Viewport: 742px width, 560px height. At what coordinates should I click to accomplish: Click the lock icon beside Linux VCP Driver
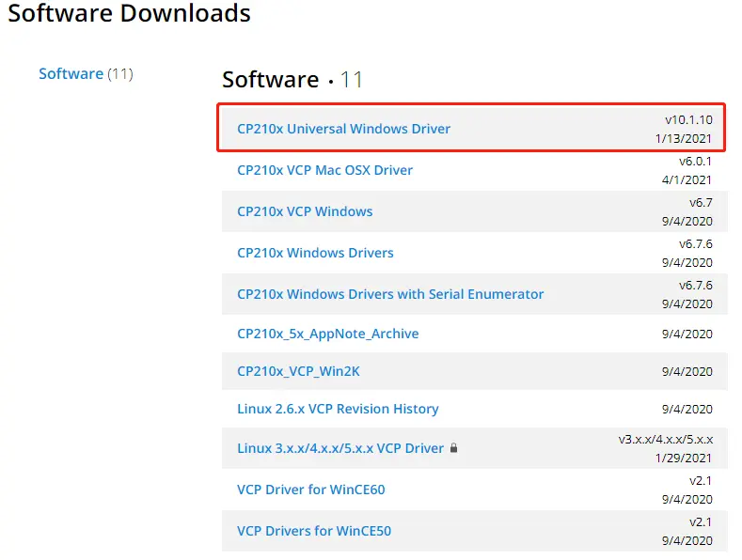454,448
